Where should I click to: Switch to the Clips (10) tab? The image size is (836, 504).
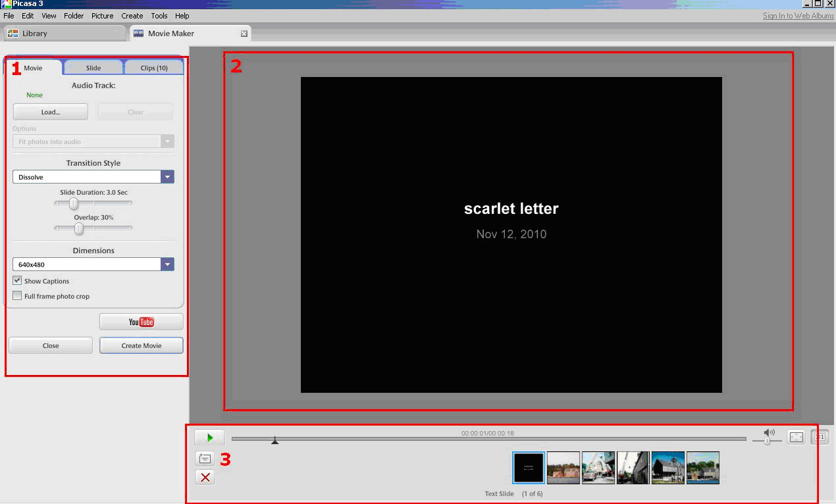(x=154, y=68)
